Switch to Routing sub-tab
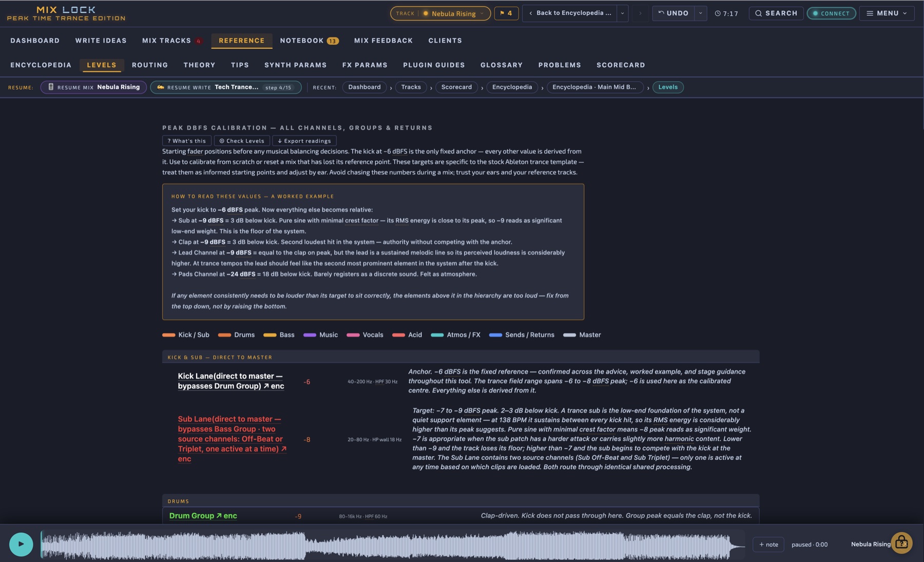 [150, 65]
